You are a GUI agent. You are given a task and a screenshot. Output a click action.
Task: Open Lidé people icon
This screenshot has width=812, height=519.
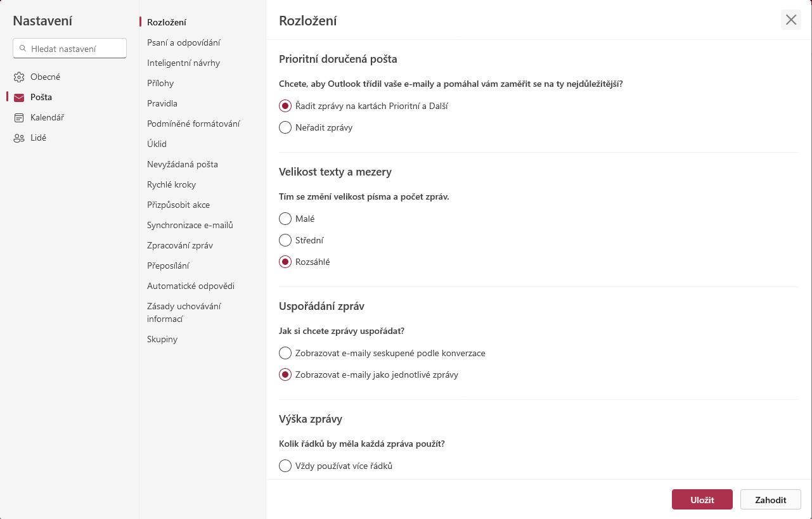(x=19, y=138)
